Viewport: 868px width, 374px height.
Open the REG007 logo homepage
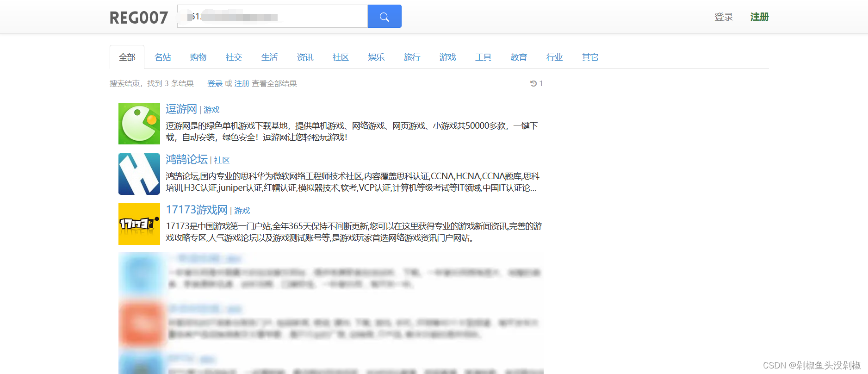pyautogui.click(x=139, y=18)
